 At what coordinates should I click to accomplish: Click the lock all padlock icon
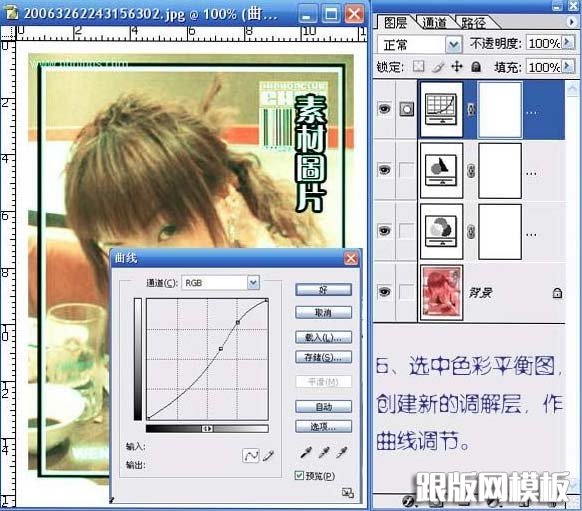[x=476, y=67]
